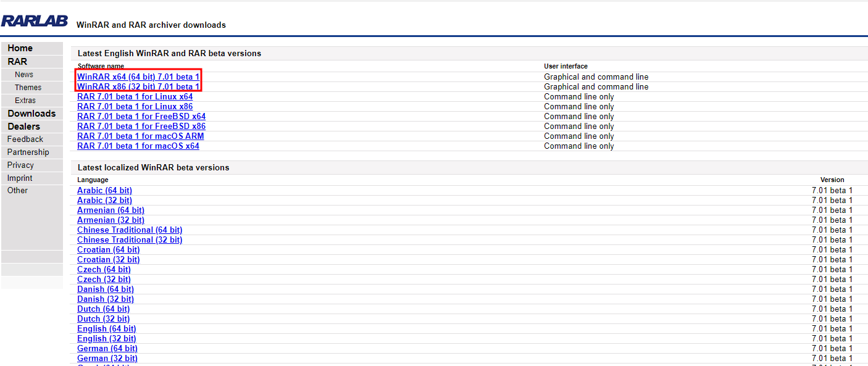
Task: Open the Downloads sidebar section
Action: point(31,114)
